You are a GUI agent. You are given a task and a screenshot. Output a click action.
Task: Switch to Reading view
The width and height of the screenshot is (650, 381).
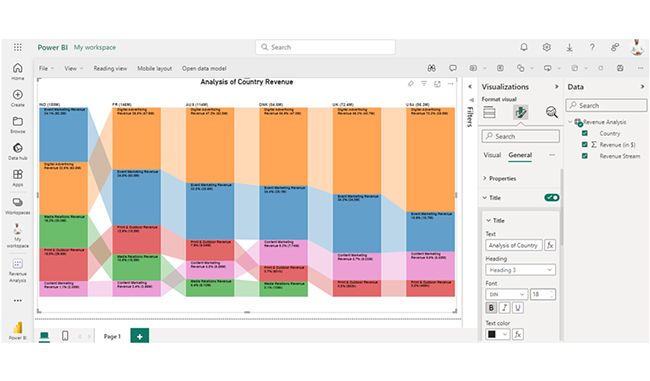pos(110,68)
